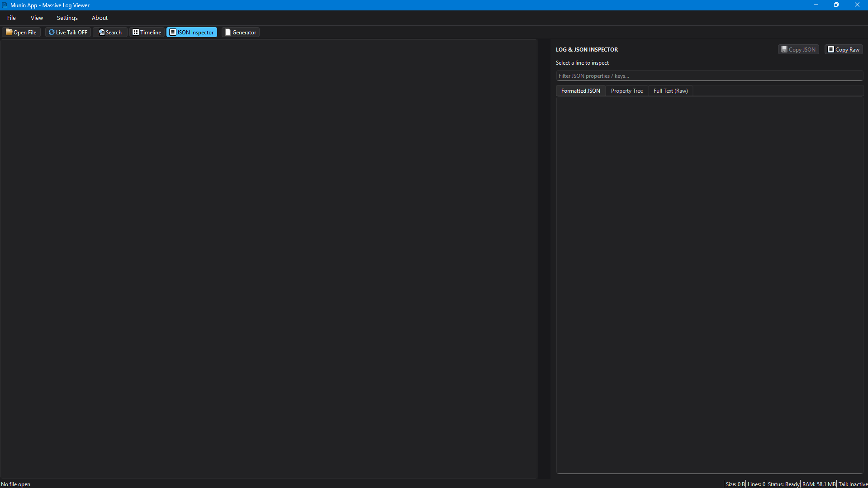Image resolution: width=868 pixels, height=488 pixels.
Task: Select the Formatted JSON tab
Action: (x=581, y=91)
